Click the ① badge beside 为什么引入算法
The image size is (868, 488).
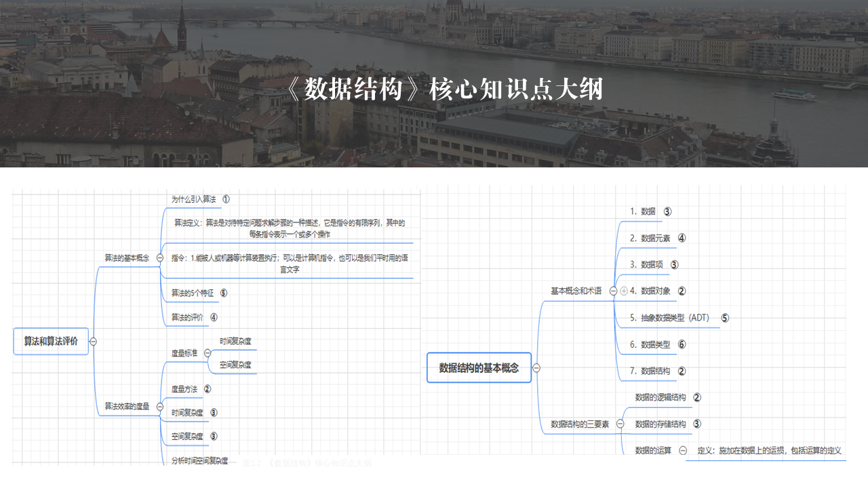[226, 199]
